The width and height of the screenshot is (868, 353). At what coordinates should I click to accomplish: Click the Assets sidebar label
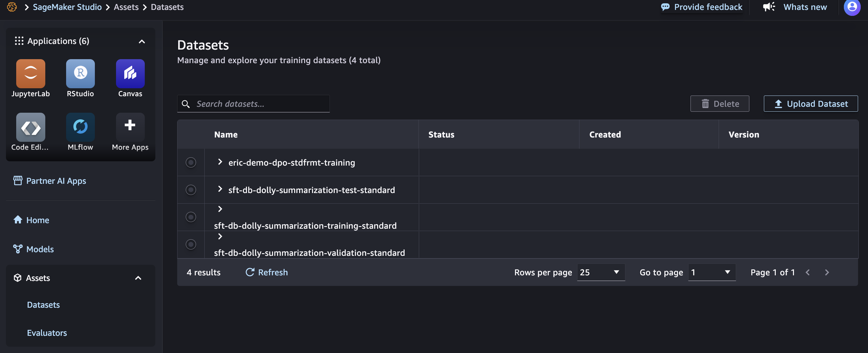pyautogui.click(x=38, y=278)
